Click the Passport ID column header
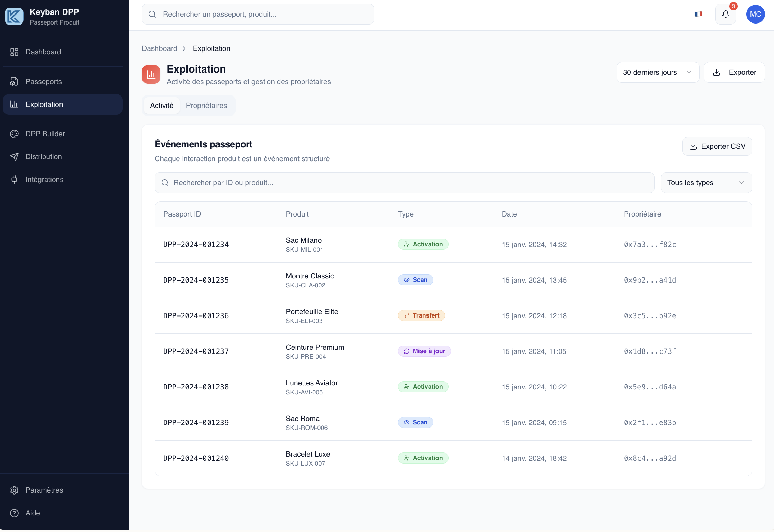Viewport: 774px width, 532px height. [182, 214]
